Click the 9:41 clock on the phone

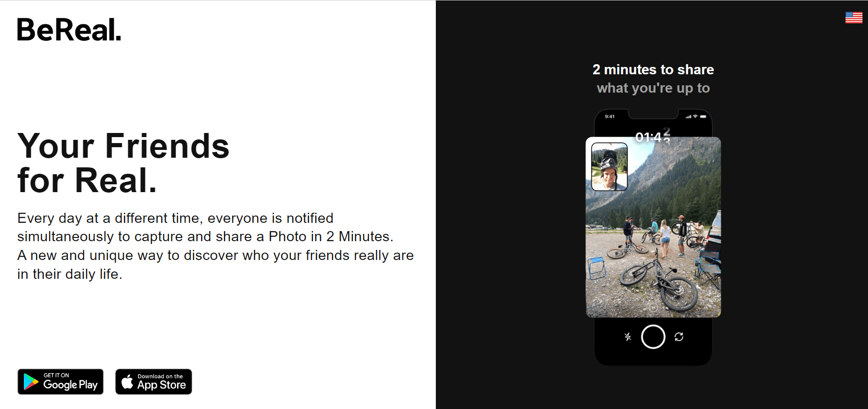[610, 116]
